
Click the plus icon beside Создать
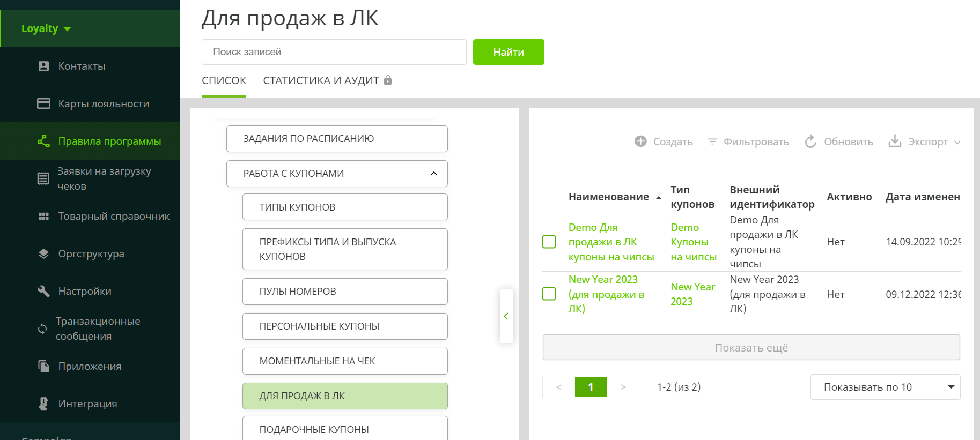pyautogui.click(x=640, y=141)
